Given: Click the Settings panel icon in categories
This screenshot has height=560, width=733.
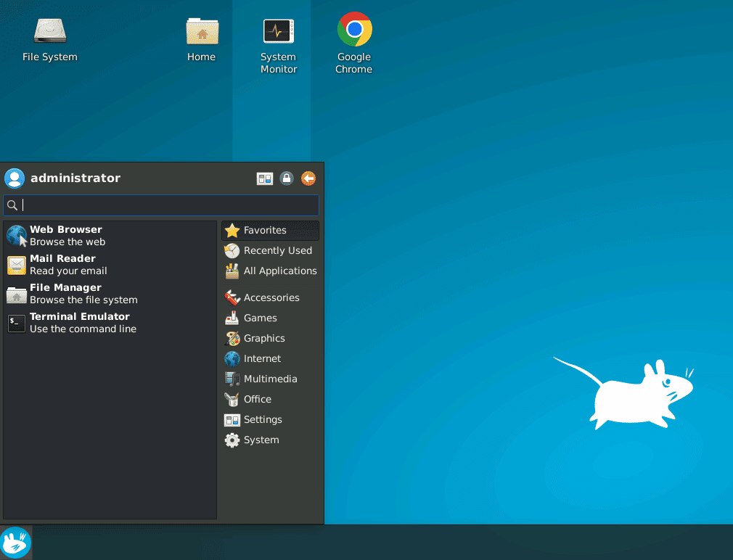Looking at the screenshot, I should click(232, 420).
